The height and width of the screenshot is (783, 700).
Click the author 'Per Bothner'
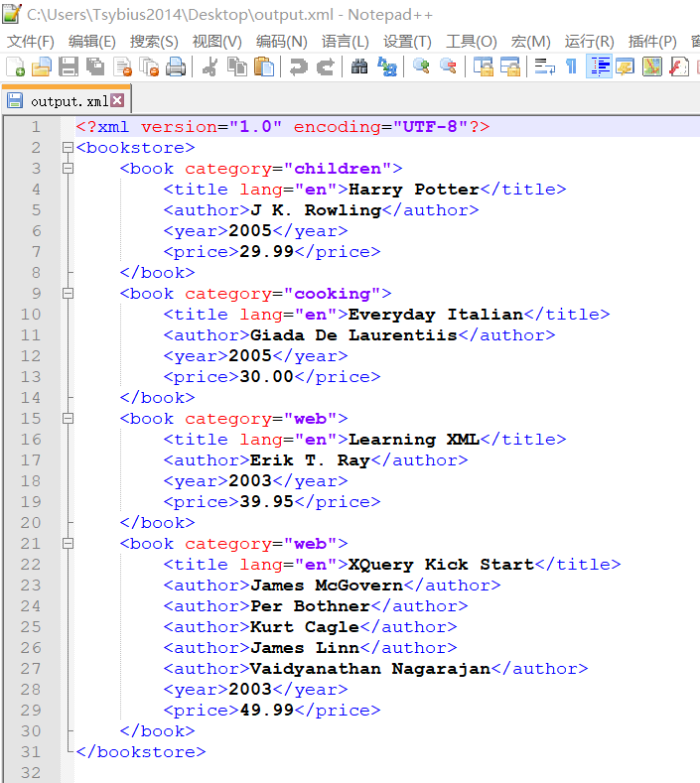(310, 606)
